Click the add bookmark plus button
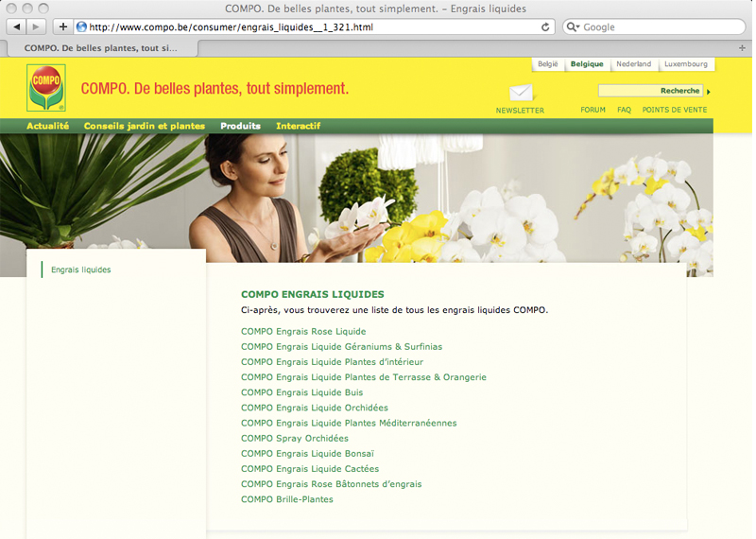This screenshot has width=756, height=539. coord(62,26)
